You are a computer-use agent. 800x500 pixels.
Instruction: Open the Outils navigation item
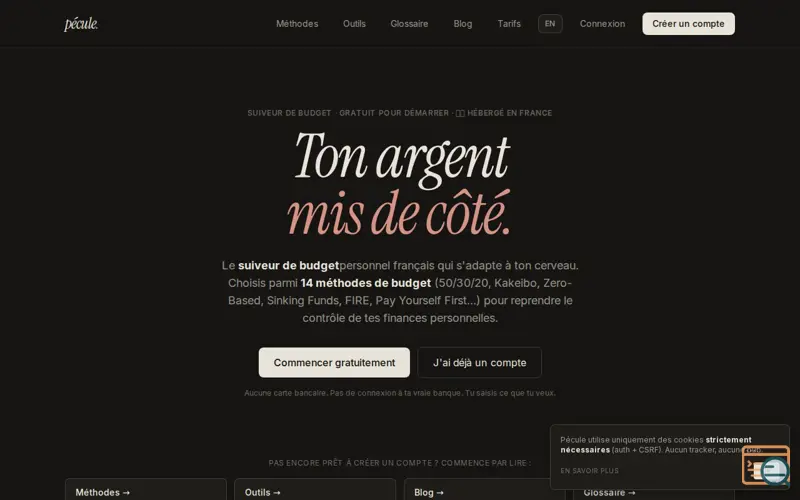coord(354,24)
